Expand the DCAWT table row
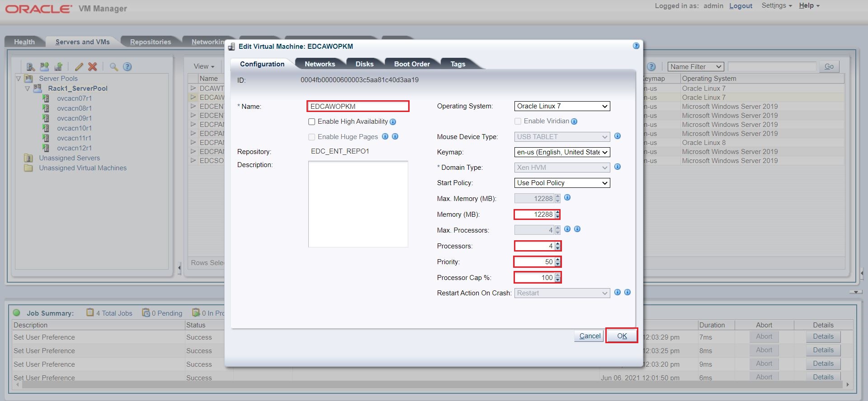This screenshot has height=401, width=868. [193, 88]
